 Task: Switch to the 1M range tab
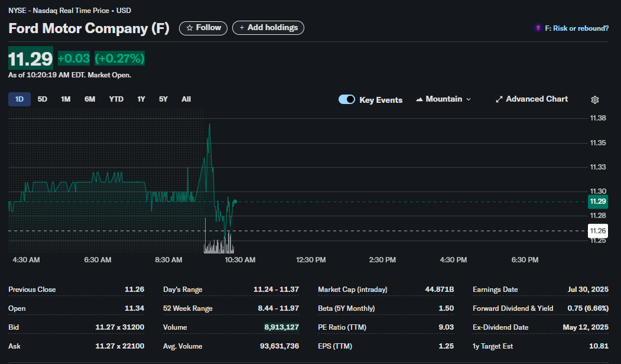pos(66,99)
